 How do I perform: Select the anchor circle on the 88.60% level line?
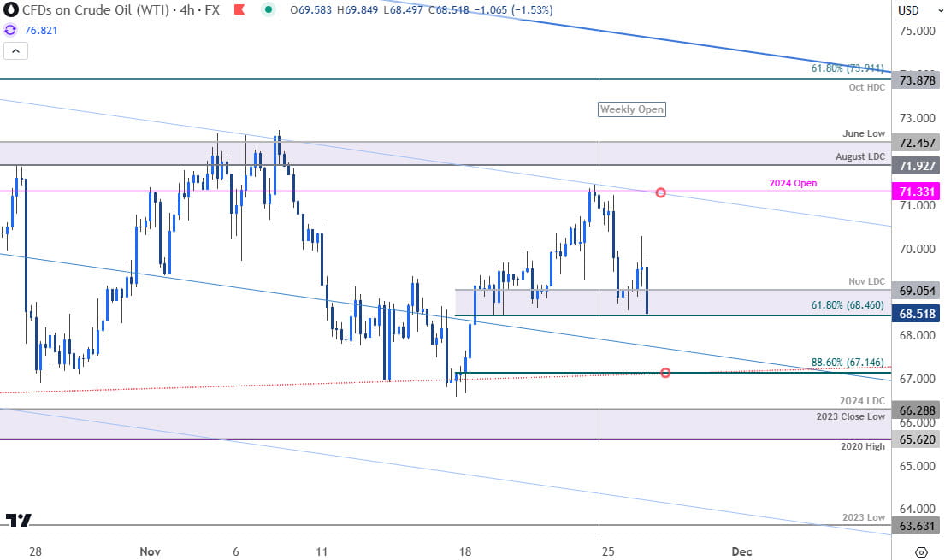coord(665,372)
